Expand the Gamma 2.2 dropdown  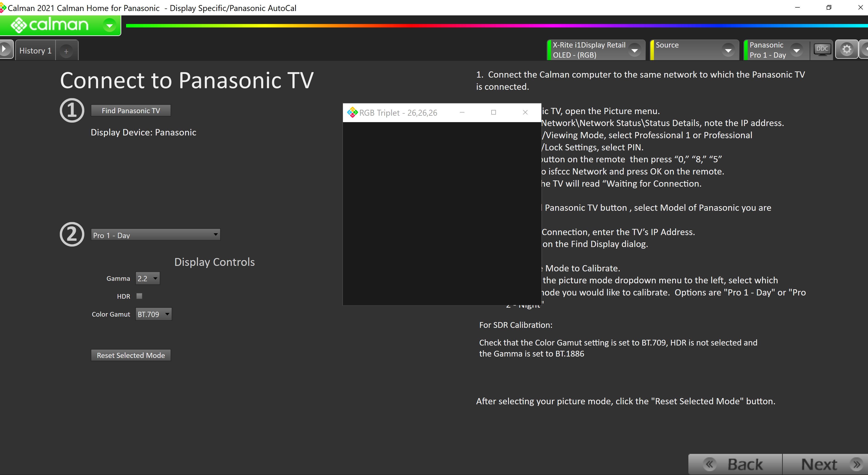[x=148, y=279]
